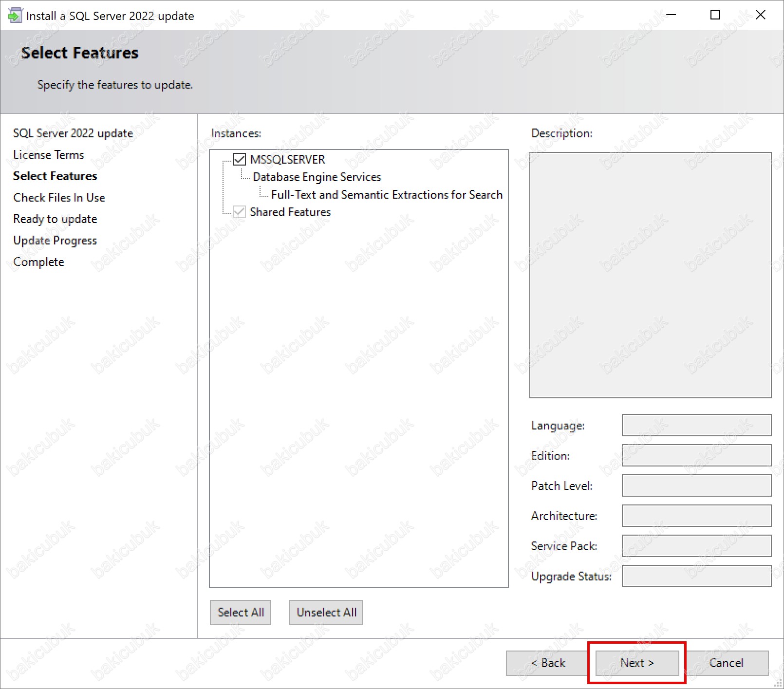This screenshot has width=784, height=689.
Task: Click the Upgrade Status field
Action: [696, 576]
